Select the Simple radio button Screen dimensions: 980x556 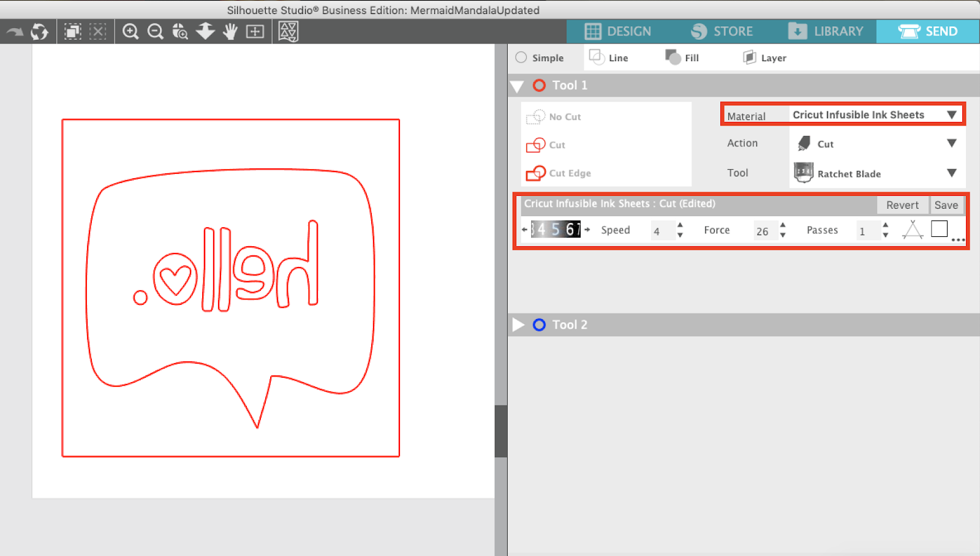pyautogui.click(x=521, y=58)
